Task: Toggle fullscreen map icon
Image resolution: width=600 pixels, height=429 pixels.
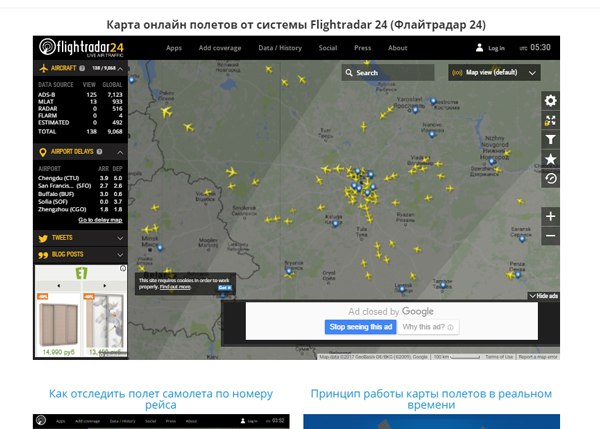Action: [550, 121]
